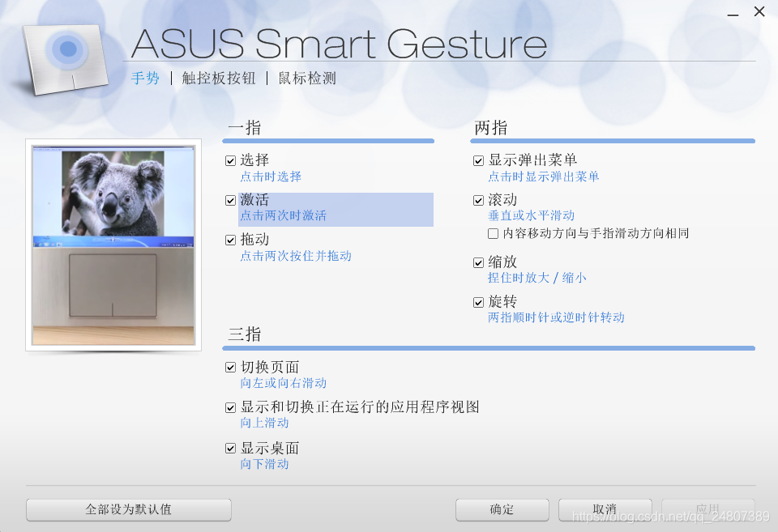This screenshot has width=778, height=532.
Task: Click the 点击时选择 description link
Action: point(271,177)
